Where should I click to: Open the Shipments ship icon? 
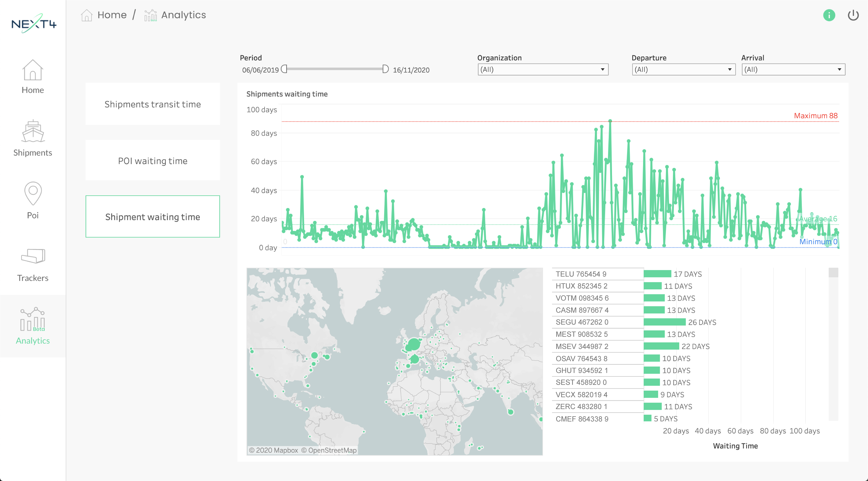tap(33, 131)
